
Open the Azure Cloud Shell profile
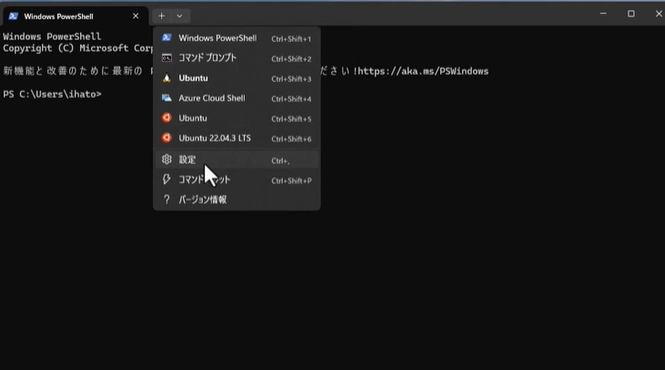click(237, 98)
